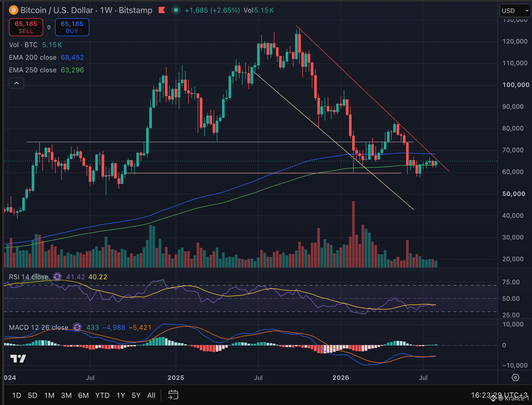The image size is (532, 405).
Task: Select the 5D time range
Action: 32,395
